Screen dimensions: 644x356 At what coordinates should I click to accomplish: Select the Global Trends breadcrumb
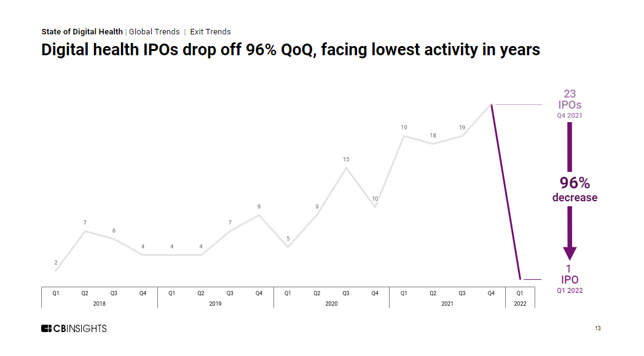(154, 32)
